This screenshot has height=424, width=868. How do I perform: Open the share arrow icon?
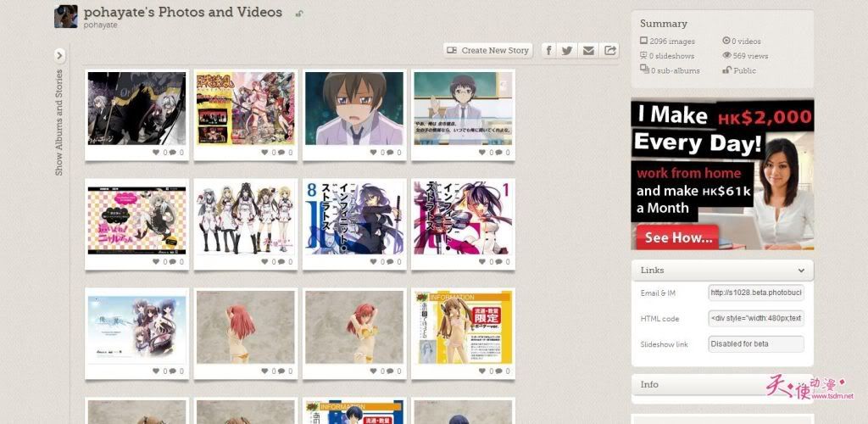click(x=609, y=50)
